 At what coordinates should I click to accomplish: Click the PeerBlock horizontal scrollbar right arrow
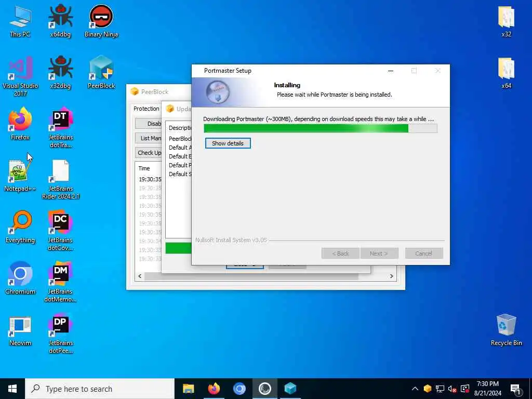click(392, 276)
